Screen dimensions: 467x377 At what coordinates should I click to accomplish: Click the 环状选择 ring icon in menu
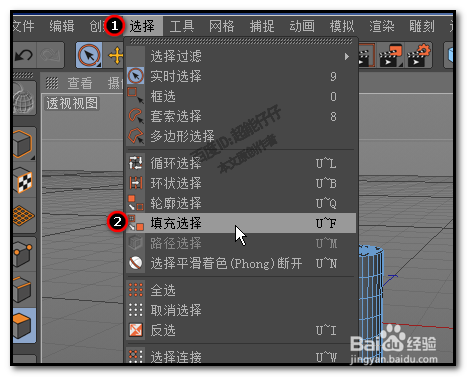(x=136, y=183)
